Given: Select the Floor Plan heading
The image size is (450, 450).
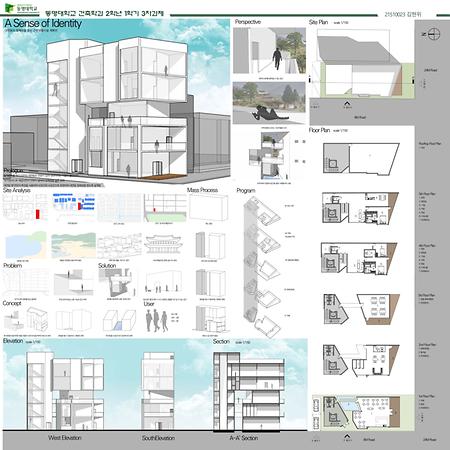Looking at the screenshot, I should (x=319, y=130).
